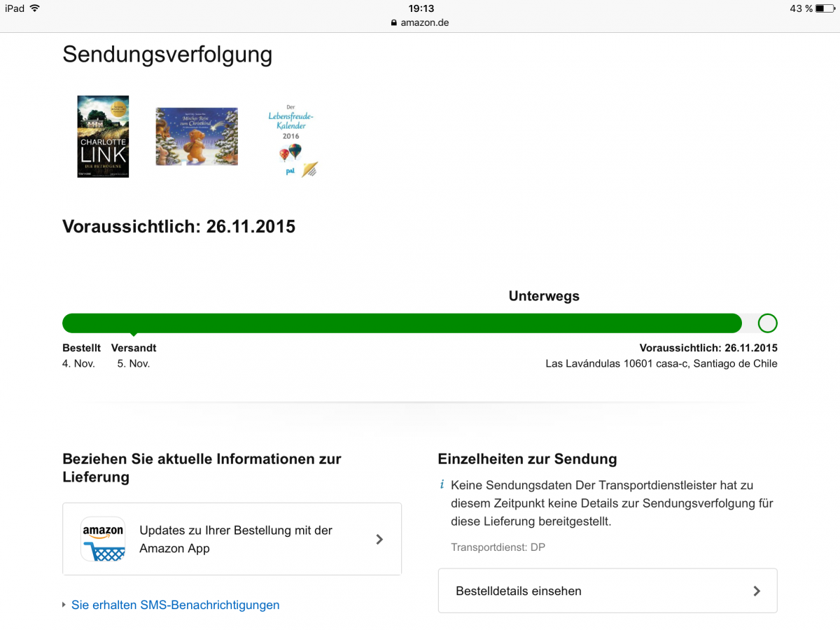
Task: Expand the SMS-Benachrichtigungen disclosure triangle
Action: click(x=64, y=605)
